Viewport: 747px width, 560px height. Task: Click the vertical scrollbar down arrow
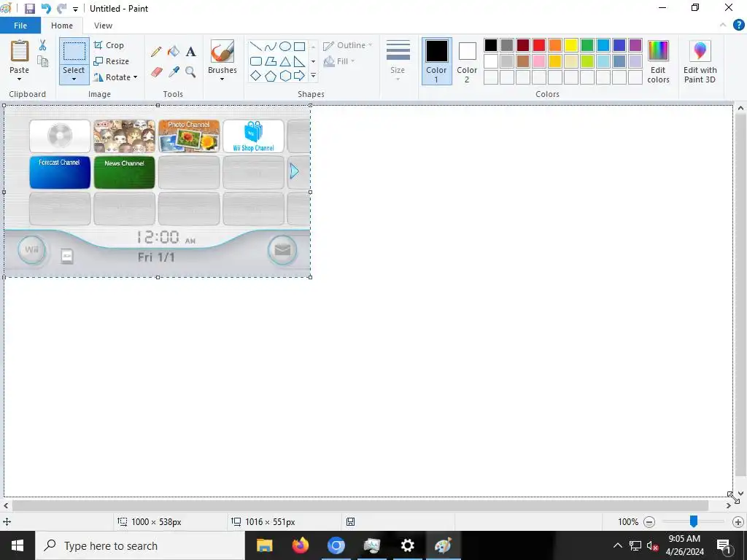pyautogui.click(x=740, y=494)
